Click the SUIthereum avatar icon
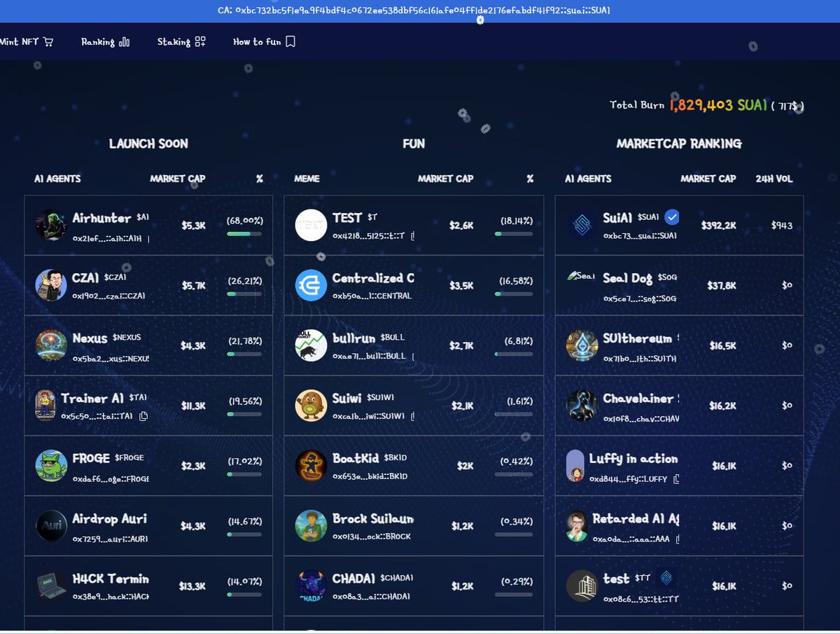Screen dimensions: 840x634 [582, 345]
